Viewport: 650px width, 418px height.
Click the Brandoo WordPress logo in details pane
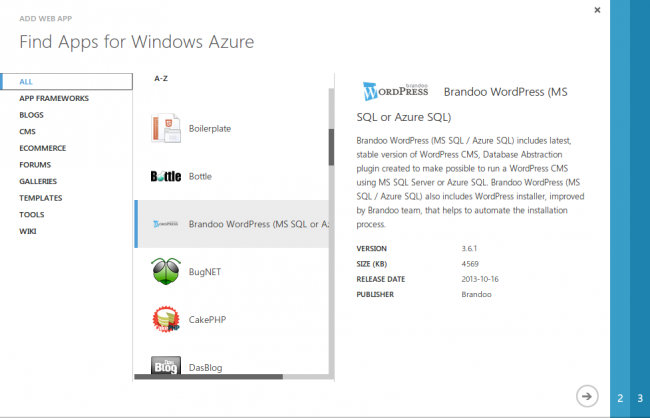tap(395, 91)
